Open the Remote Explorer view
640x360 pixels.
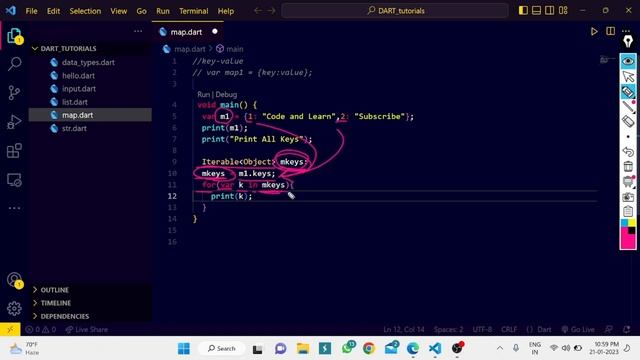point(14,180)
